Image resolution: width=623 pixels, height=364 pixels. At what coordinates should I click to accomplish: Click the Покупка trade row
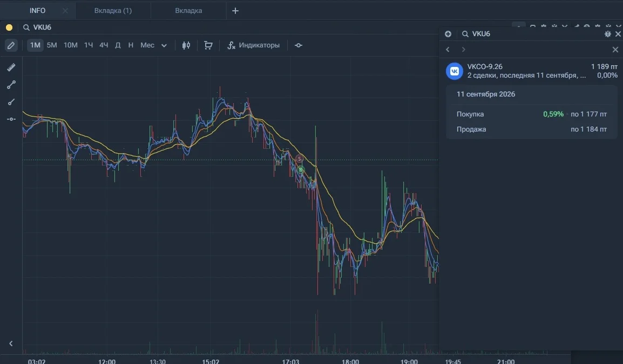pyautogui.click(x=532, y=114)
